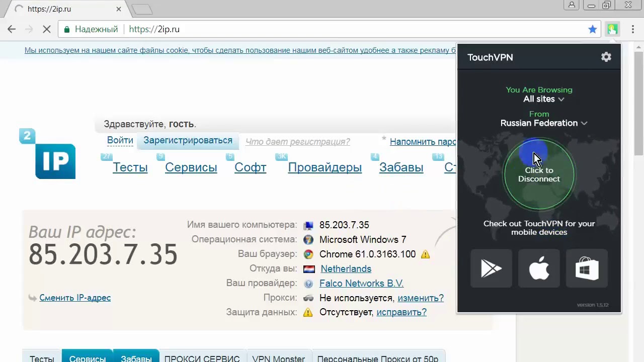644x362 pixels.
Task: Click the Напомнить пароль link
Action: (x=423, y=142)
